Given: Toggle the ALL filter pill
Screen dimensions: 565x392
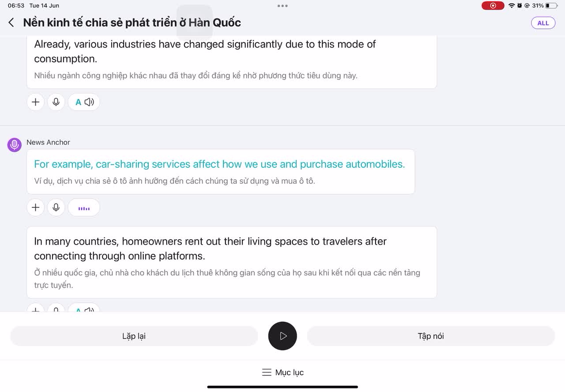Looking at the screenshot, I should point(543,23).
